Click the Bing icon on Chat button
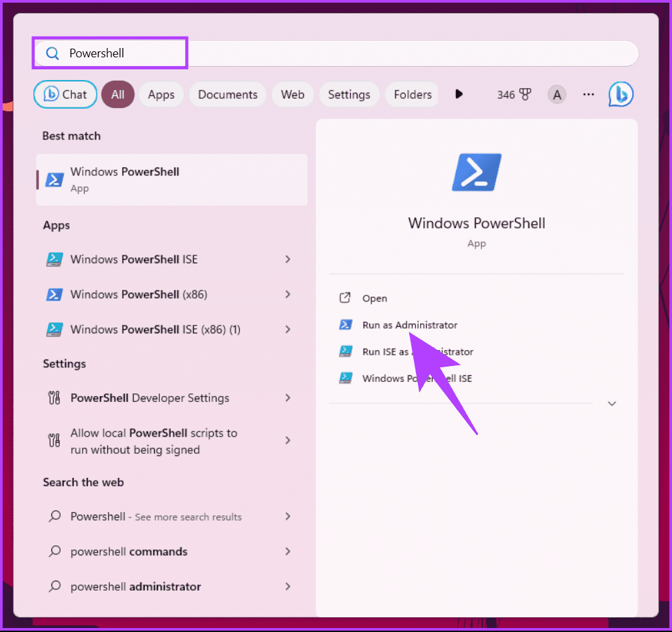Image resolution: width=672 pixels, height=632 pixels. click(51, 94)
